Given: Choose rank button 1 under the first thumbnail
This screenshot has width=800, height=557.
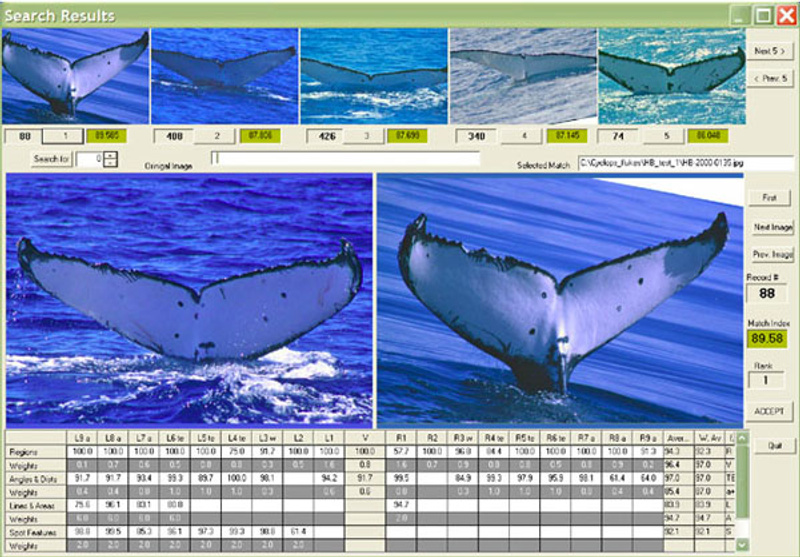Looking at the screenshot, I should click(63, 136).
